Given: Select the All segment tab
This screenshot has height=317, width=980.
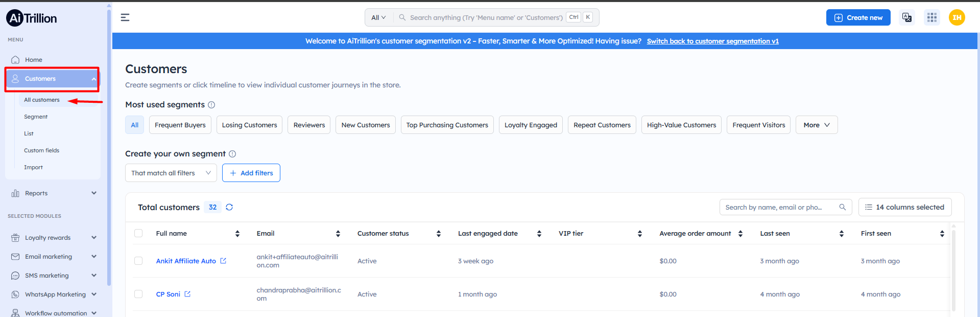Looking at the screenshot, I should [x=135, y=125].
